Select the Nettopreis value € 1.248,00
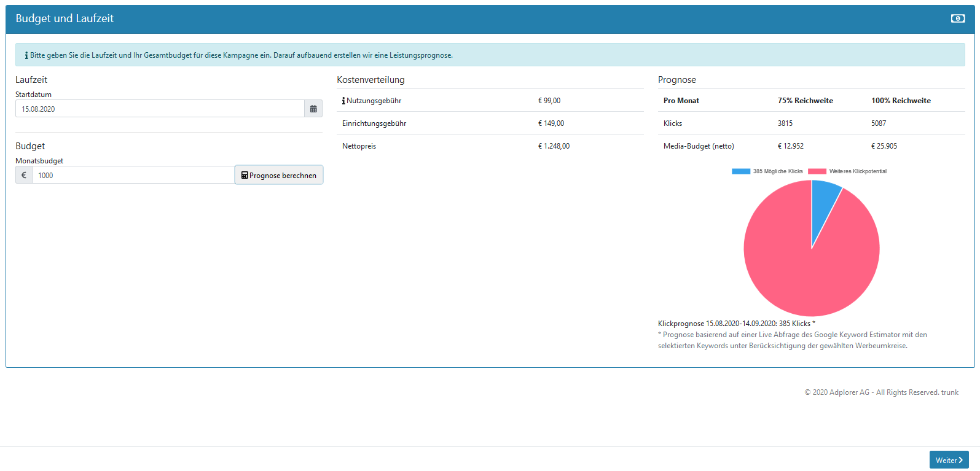The width and height of the screenshot is (980, 471). tap(554, 146)
